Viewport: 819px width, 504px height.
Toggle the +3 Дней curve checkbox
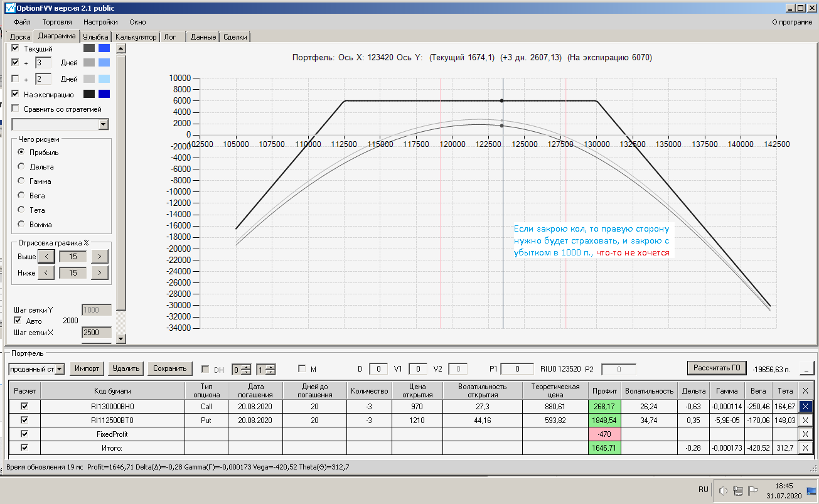click(16, 63)
